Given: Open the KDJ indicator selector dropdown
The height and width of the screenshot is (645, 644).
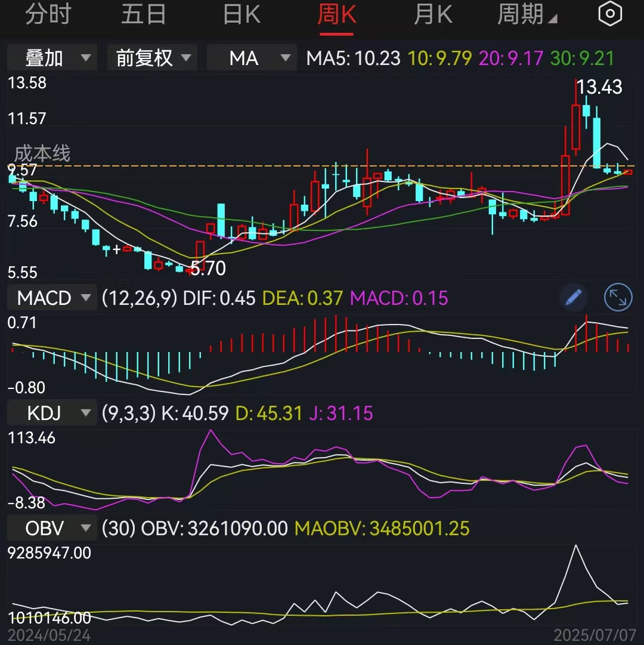Looking at the screenshot, I should [x=51, y=413].
